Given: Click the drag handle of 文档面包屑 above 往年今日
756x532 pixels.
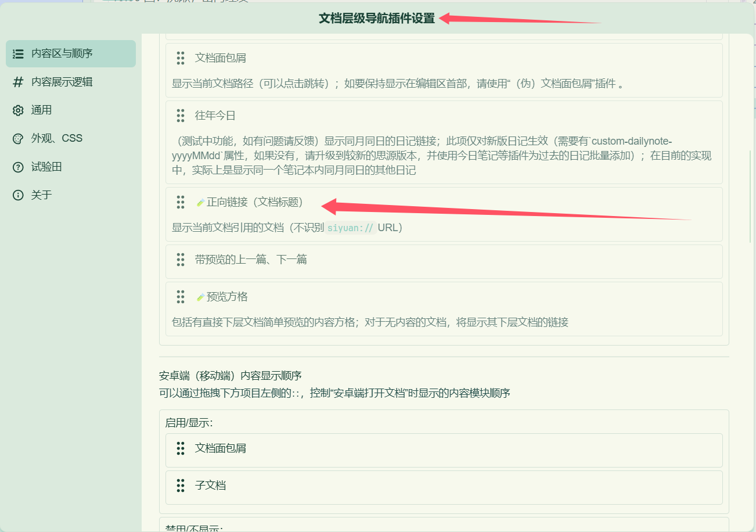Looking at the screenshot, I should pyautogui.click(x=181, y=58).
